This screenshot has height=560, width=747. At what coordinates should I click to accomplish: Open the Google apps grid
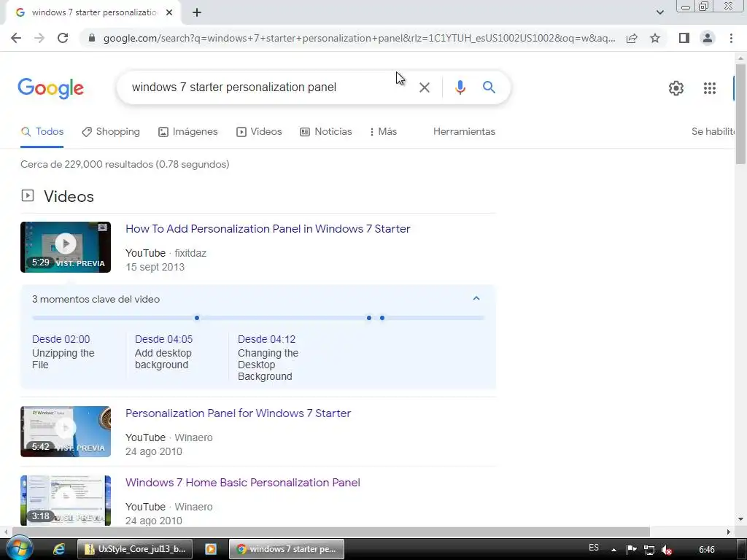coord(709,88)
